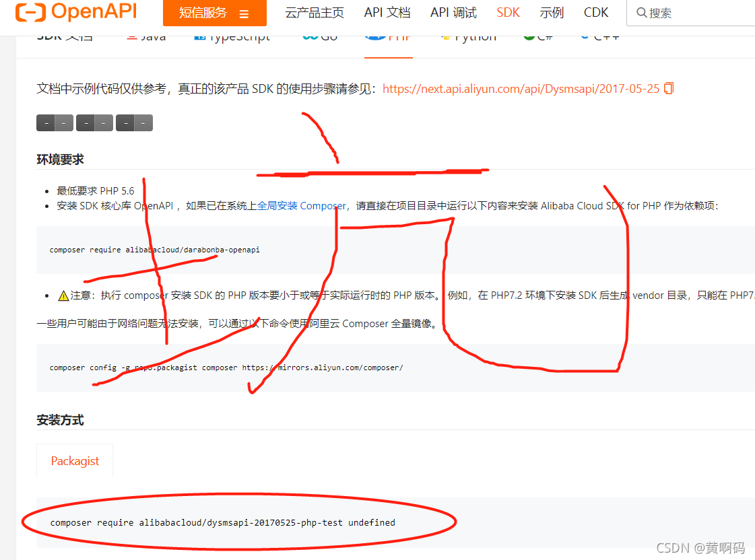Switch to API 调试
This screenshot has height=560, width=755.
(453, 13)
